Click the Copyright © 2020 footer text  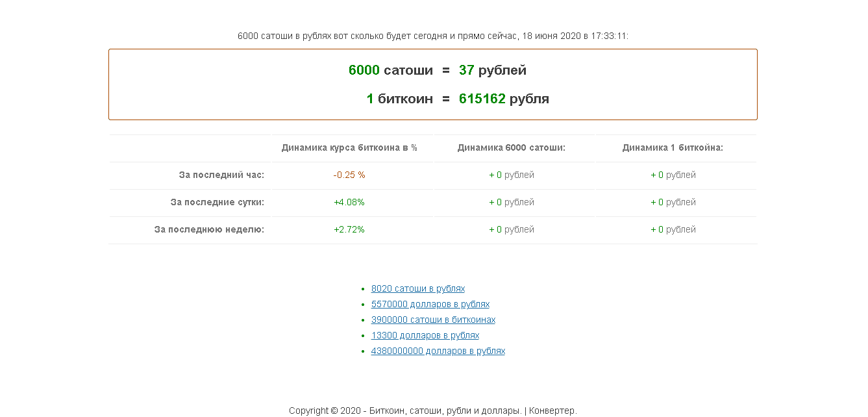click(x=432, y=411)
